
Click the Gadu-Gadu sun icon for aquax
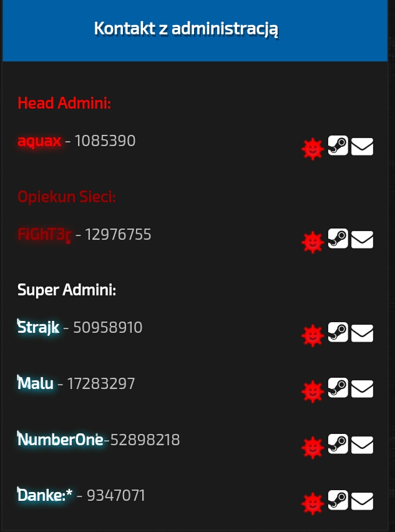coord(312,149)
